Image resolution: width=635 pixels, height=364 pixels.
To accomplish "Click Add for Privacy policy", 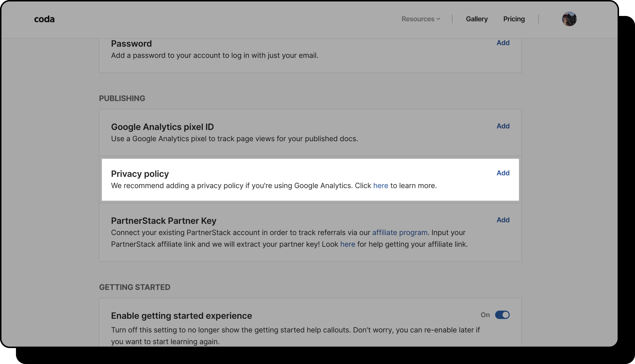I will tap(503, 173).
